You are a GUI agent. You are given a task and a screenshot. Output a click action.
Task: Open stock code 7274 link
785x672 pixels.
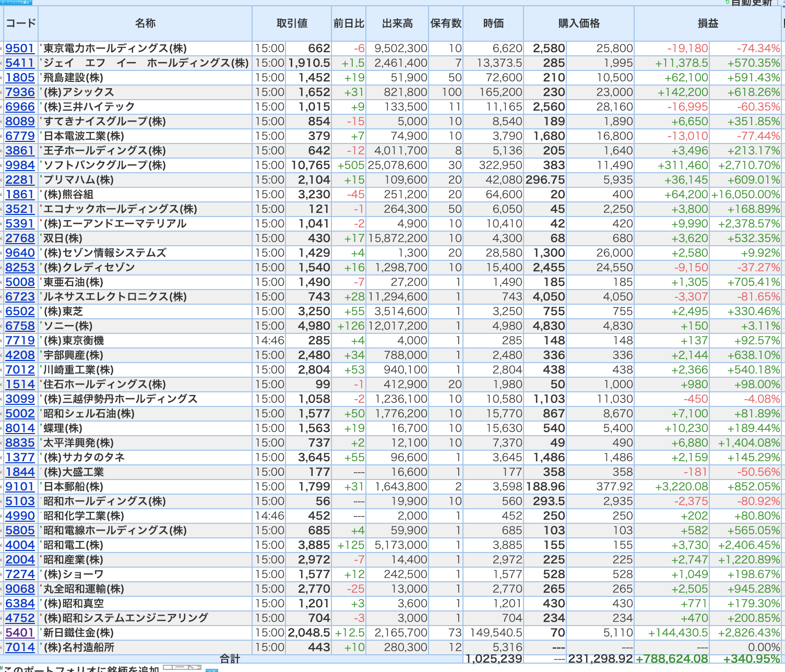point(20,574)
